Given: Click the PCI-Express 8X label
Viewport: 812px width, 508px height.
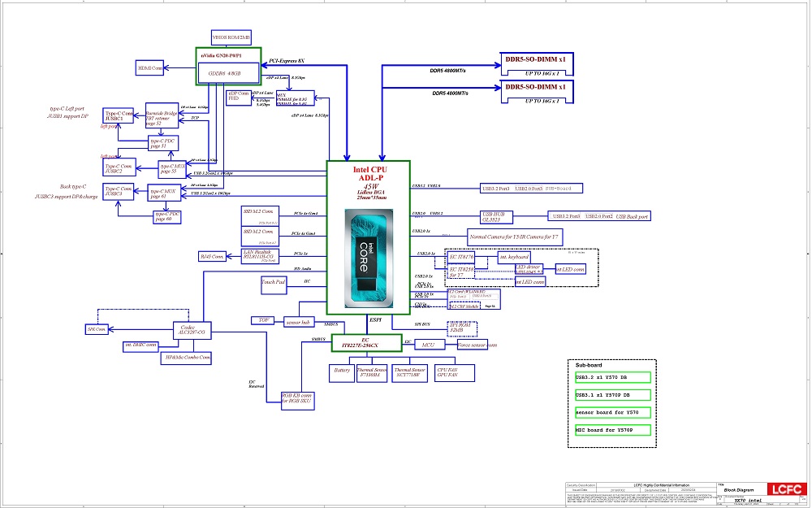Looking at the screenshot, I should (x=287, y=61).
